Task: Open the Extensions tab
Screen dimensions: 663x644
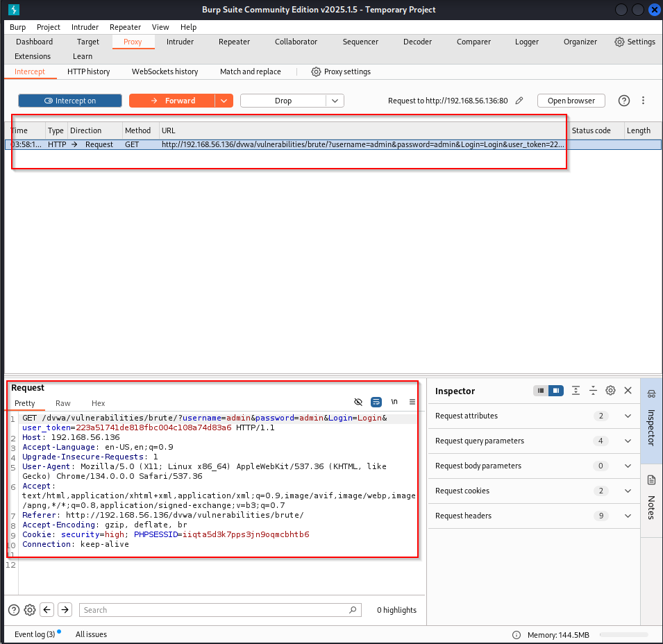Action: click(x=33, y=56)
